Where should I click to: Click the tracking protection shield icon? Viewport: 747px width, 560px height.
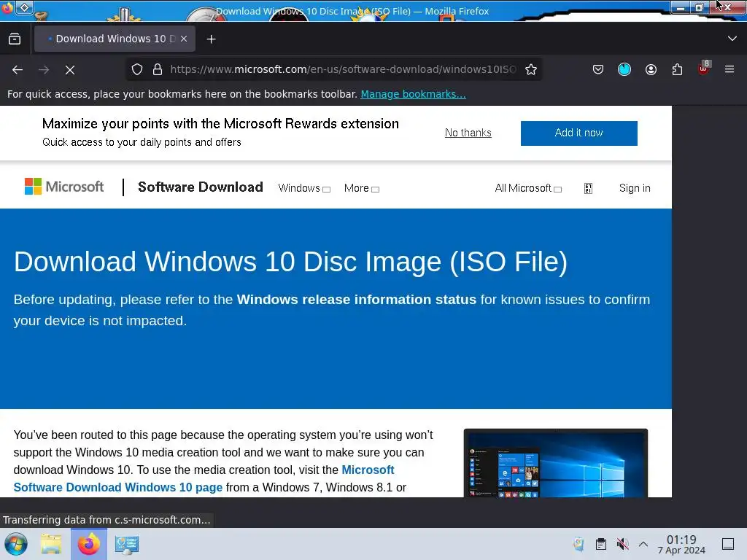pos(137,69)
